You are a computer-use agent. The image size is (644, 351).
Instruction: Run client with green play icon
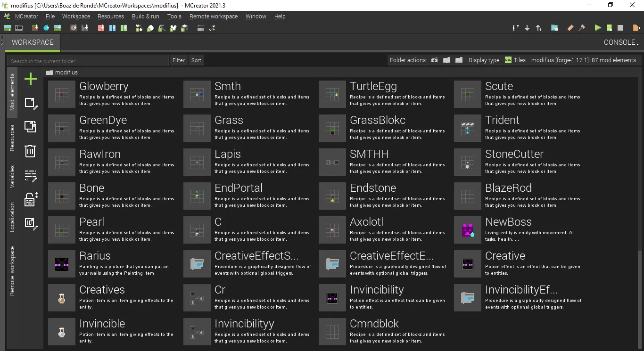(x=598, y=28)
